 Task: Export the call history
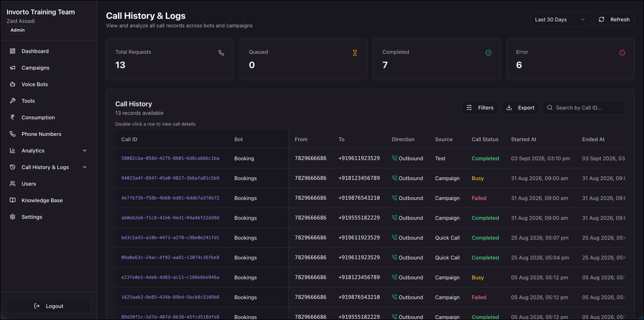(x=520, y=108)
